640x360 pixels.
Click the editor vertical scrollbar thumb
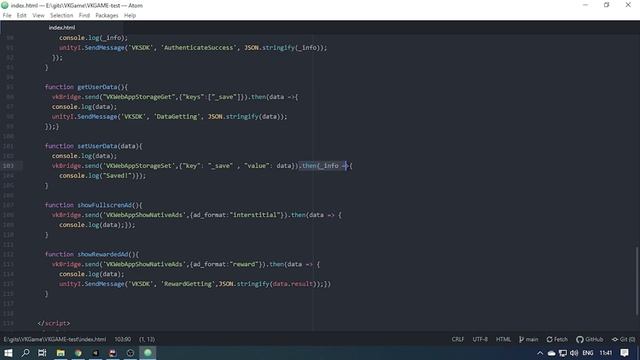[637, 281]
